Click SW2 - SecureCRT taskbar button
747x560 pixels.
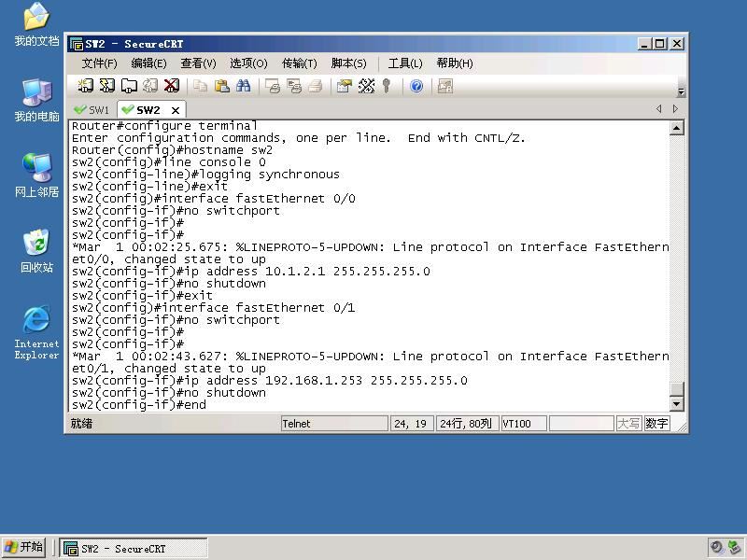tap(134, 548)
